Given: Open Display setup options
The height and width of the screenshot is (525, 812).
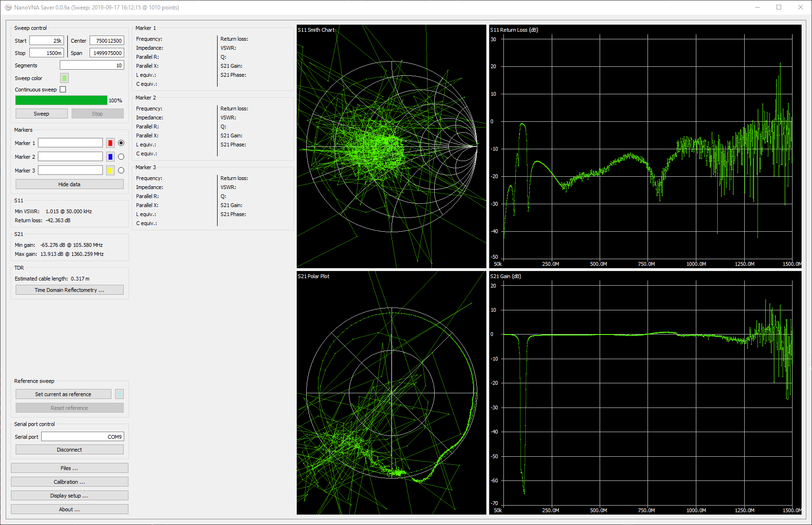Looking at the screenshot, I should tap(69, 496).
